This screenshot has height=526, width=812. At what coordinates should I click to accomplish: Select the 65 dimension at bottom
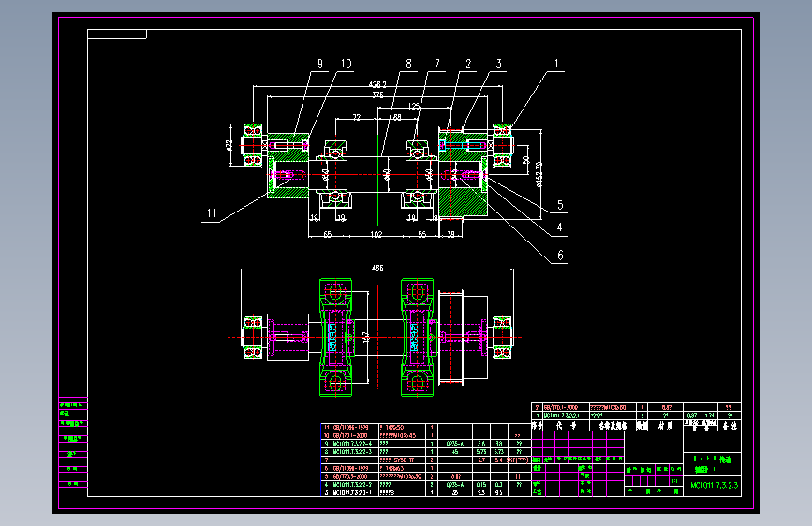(x=327, y=235)
